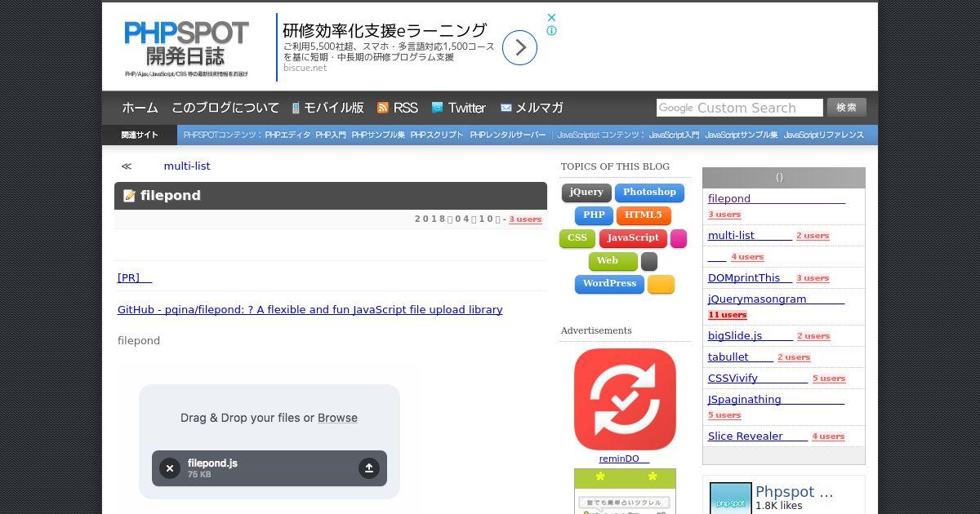The image size is (980, 514).
Task: Open the ホーム menu item
Action: pos(140,108)
